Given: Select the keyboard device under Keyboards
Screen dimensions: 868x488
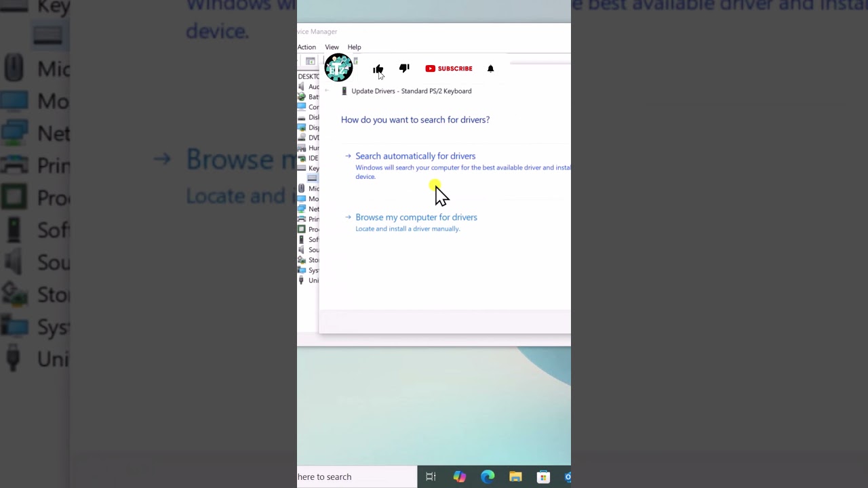Looking at the screenshot, I should pos(312,178).
